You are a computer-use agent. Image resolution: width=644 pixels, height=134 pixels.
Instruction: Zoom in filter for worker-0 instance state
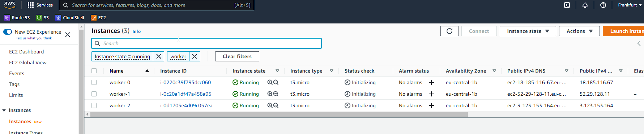pos(270,82)
